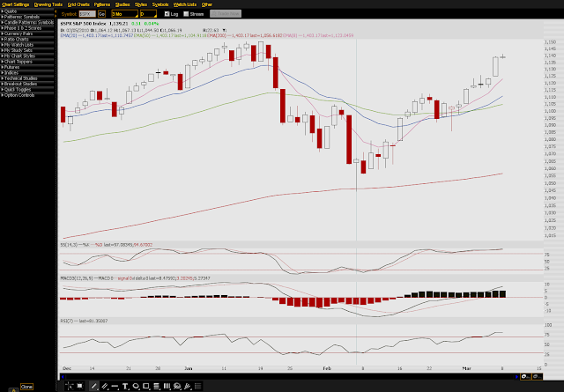Image resolution: width=564 pixels, height=392 pixels.
Task: Click blue left arrow of chart scrollbar
Action: pyautogui.click(x=63, y=376)
